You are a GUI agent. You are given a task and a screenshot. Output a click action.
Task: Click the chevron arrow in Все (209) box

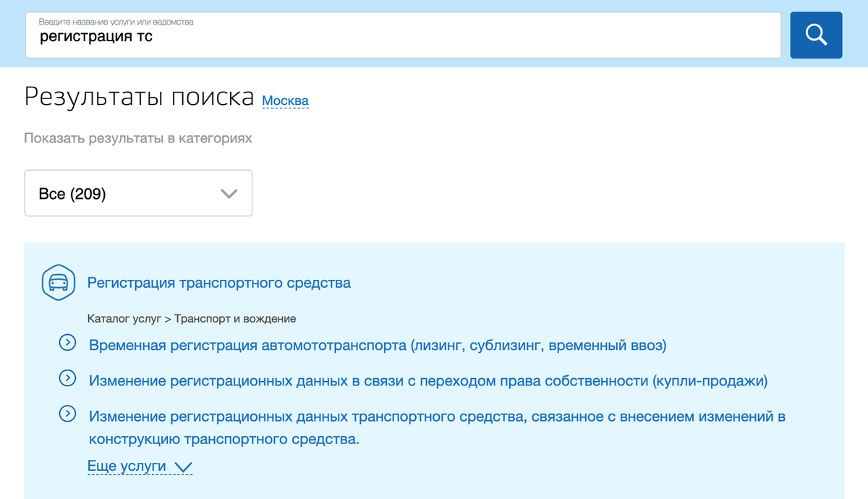coord(229,194)
